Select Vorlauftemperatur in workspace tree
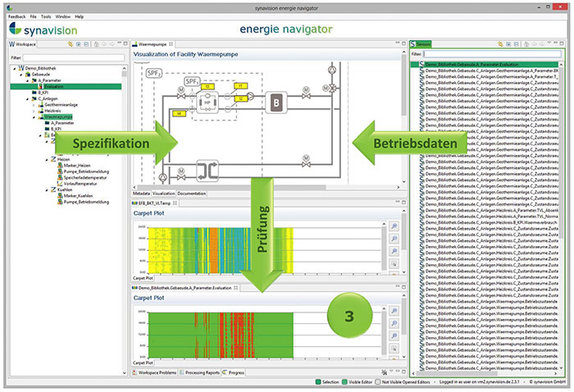The image size is (574, 392). pyautogui.click(x=80, y=184)
